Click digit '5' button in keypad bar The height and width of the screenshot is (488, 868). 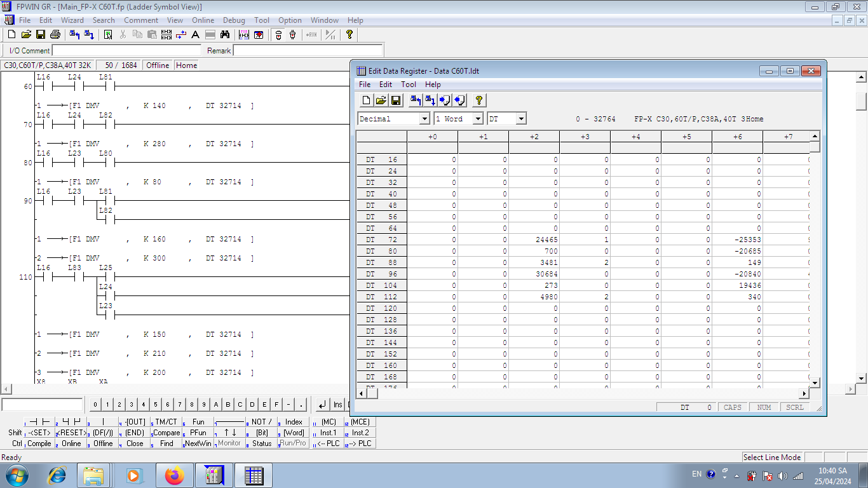click(156, 404)
